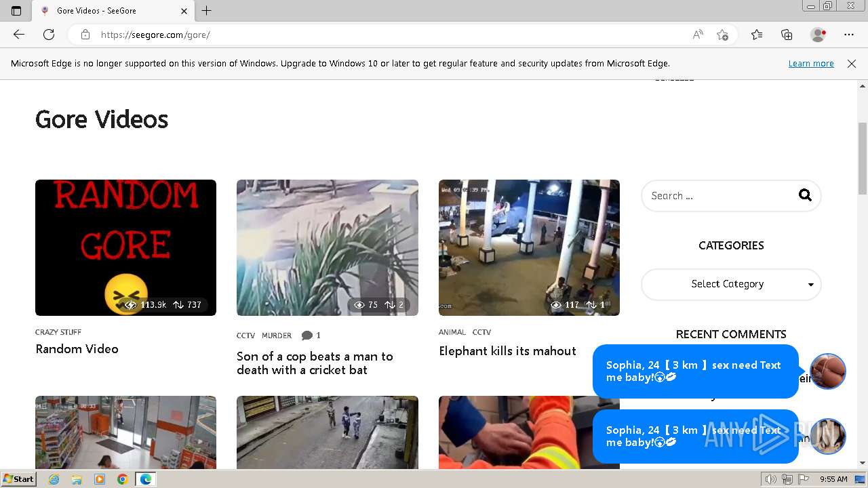Click the volume speaker tray icon
868x488 pixels.
[771, 479]
